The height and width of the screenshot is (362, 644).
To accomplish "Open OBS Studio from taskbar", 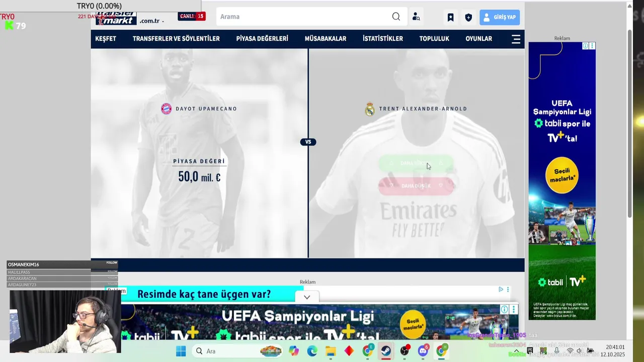I will point(405,351).
